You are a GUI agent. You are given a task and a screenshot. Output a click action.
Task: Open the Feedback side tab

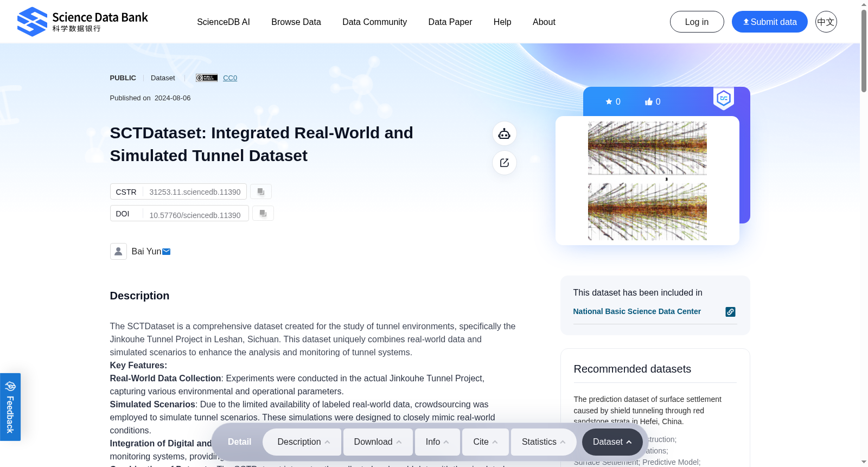(10, 407)
